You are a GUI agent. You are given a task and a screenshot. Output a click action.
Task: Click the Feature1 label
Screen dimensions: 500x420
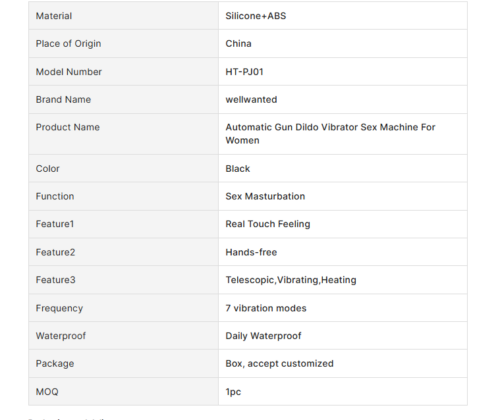click(x=55, y=224)
